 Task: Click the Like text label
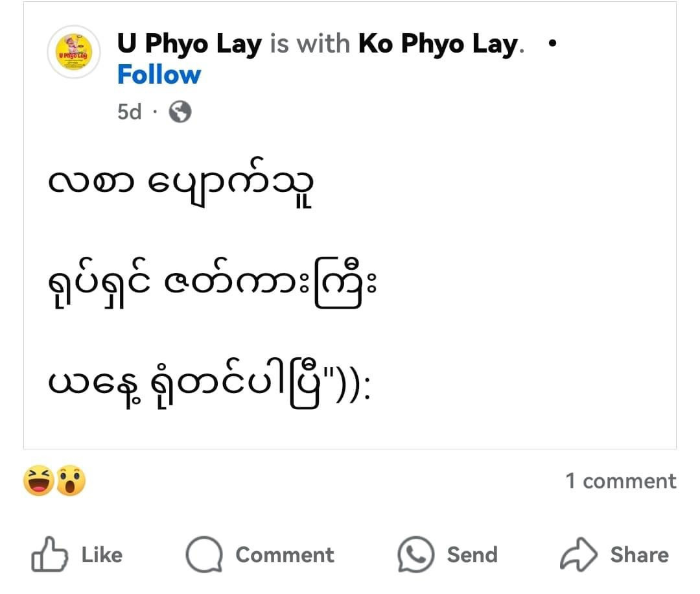coord(102,555)
